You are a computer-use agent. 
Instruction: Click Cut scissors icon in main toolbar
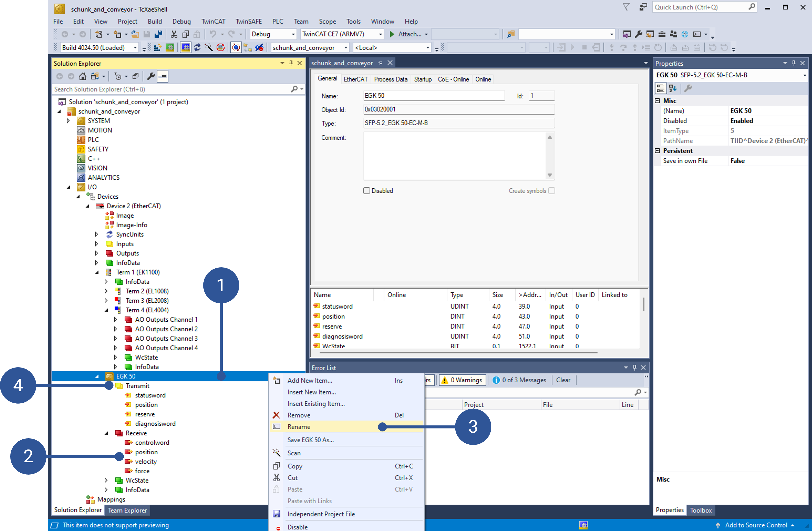pos(174,34)
